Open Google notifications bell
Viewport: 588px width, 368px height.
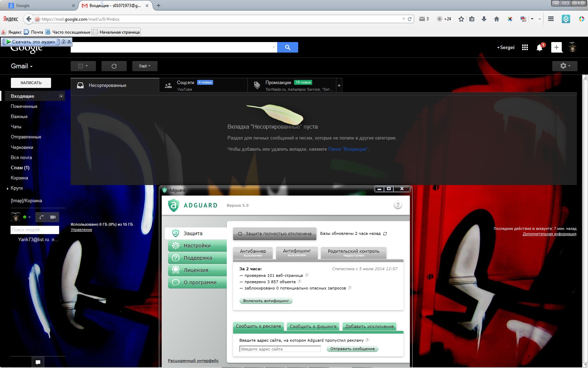coord(540,48)
